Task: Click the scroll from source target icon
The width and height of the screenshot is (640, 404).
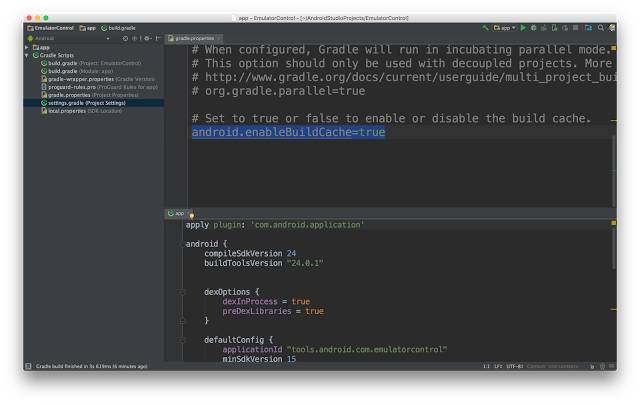Action: pos(125,38)
